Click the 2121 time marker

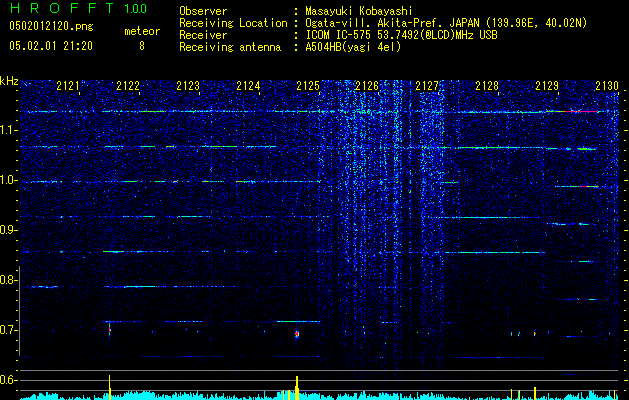[68, 86]
